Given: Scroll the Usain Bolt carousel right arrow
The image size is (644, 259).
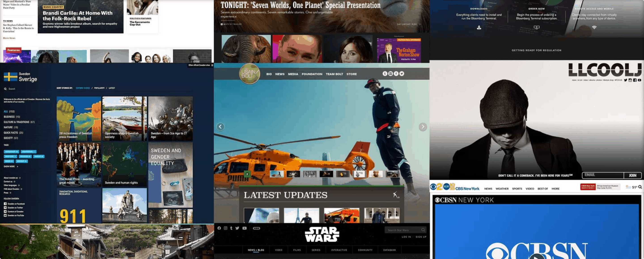Looking at the screenshot, I should click(422, 127).
